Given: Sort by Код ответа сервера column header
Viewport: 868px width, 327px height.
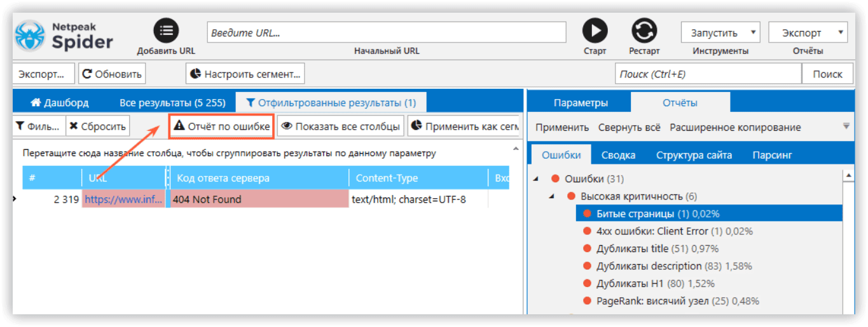Looking at the screenshot, I should [259, 178].
